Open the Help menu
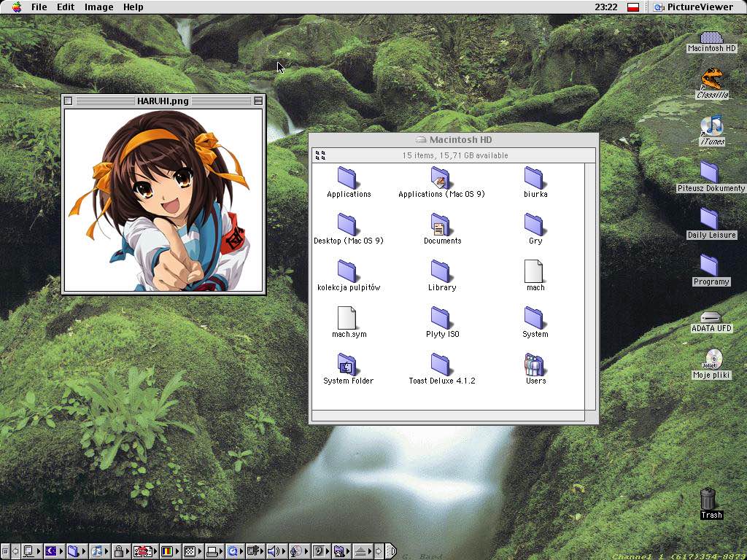747x560 pixels. 133,7
